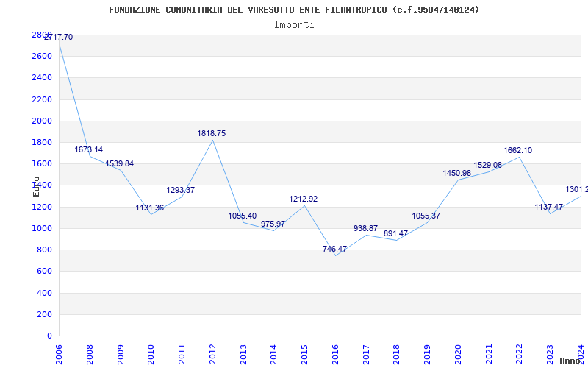Viewport: 588px width, 368px height.
Task: Select data label 1055.37
Action: (x=426, y=216)
